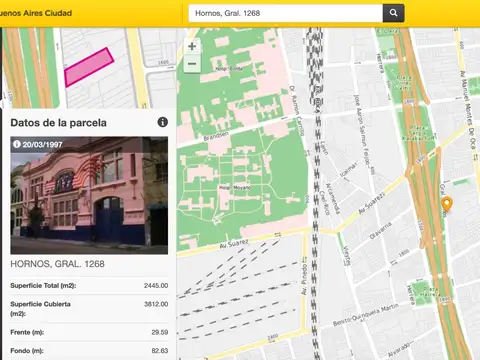Click the Av Manuel Montes De Oca label
Screen dimensions: 480x360
coord(468,110)
